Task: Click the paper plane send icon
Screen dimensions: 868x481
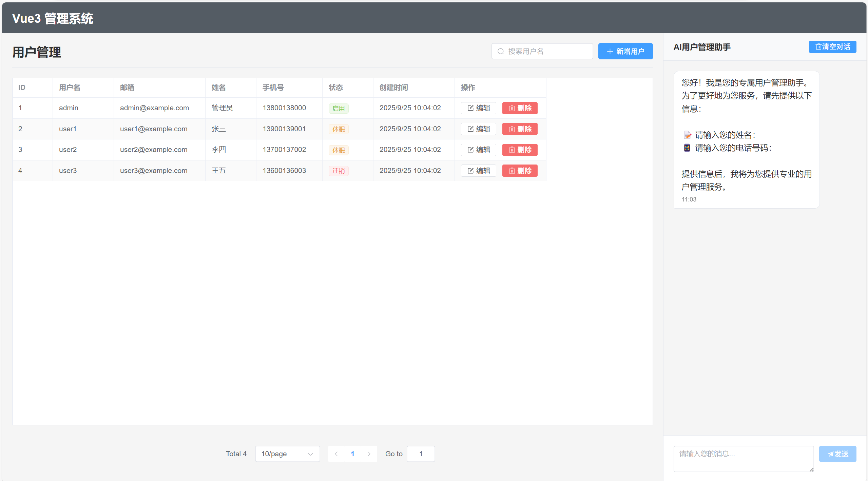Action: 830,454
